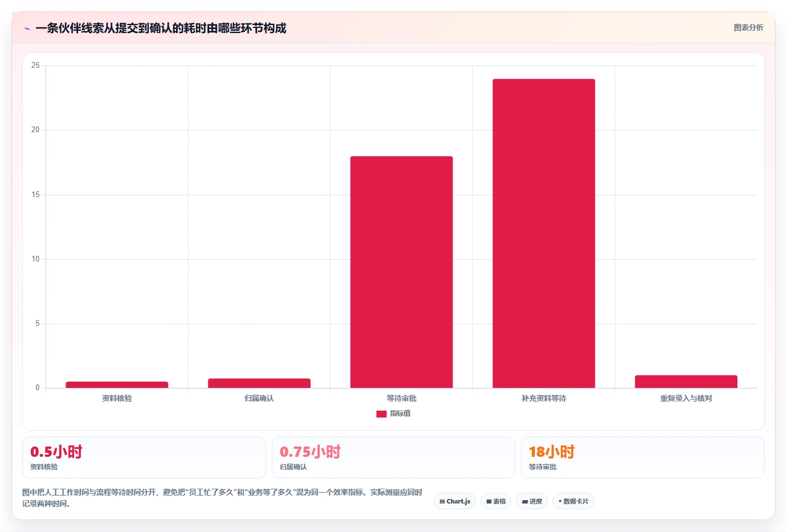Open the 18小时 等待审批 data card

pyautogui.click(x=643, y=457)
